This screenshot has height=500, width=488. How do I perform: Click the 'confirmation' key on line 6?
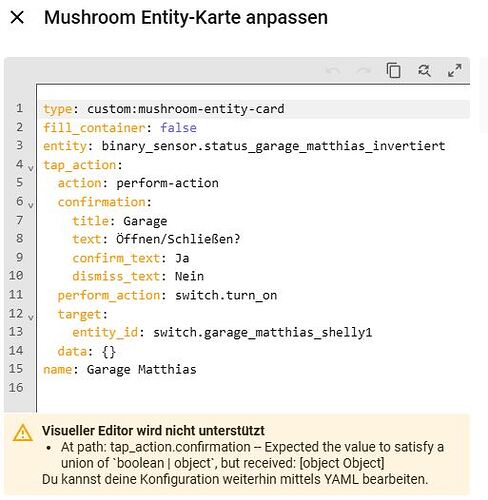(101, 202)
